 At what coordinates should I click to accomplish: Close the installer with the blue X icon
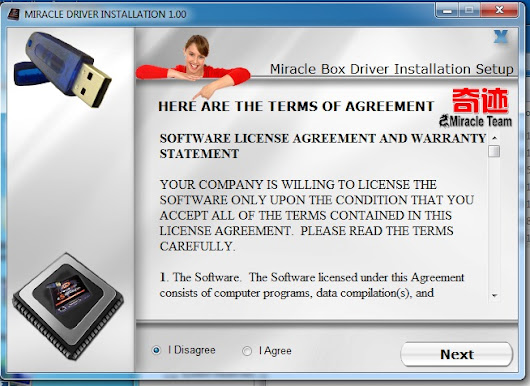click(501, 37)
